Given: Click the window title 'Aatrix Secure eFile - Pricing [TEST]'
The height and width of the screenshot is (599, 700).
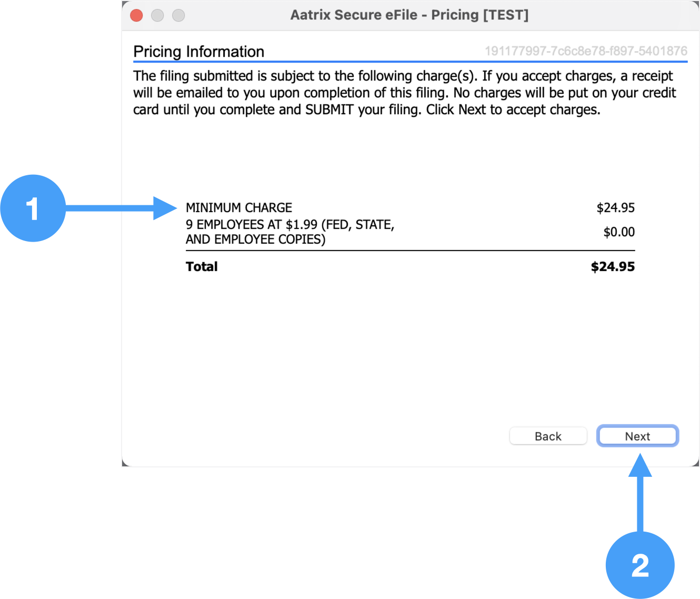Looking at the screenshot, I should (x=409, y=15).
